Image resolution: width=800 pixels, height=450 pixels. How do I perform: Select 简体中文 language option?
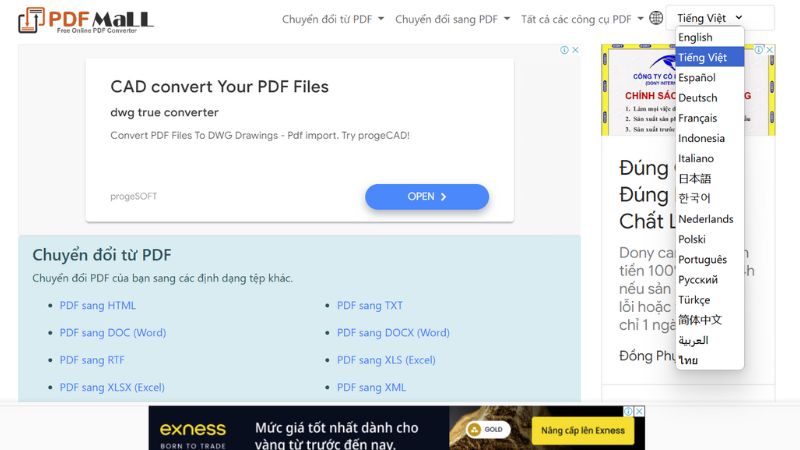coord(710,320)
